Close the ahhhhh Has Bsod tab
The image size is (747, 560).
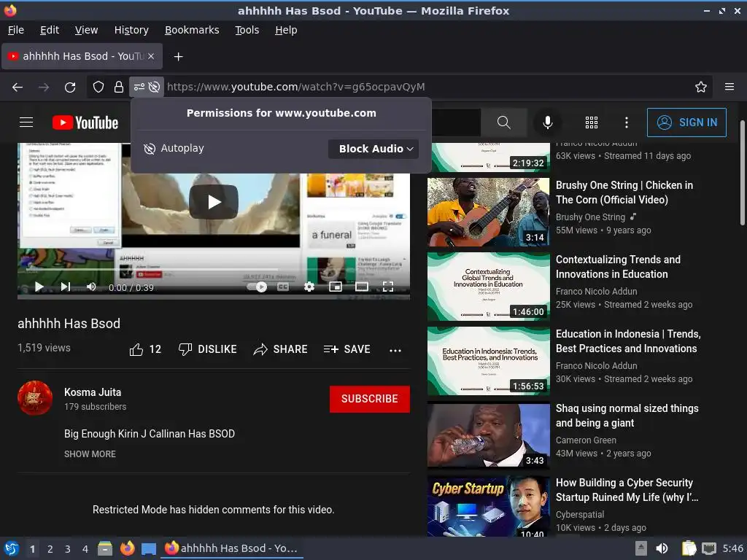coord(151,56)
